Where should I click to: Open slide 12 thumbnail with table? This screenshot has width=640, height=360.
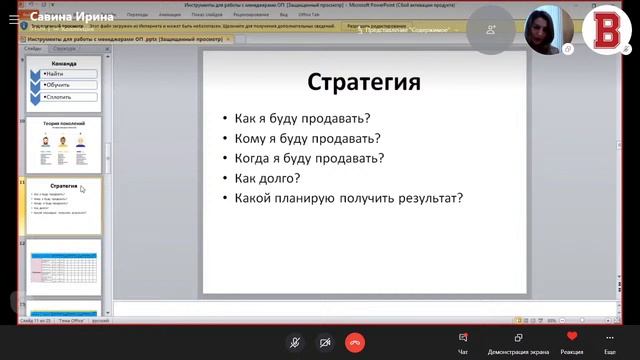click(64, 267)
